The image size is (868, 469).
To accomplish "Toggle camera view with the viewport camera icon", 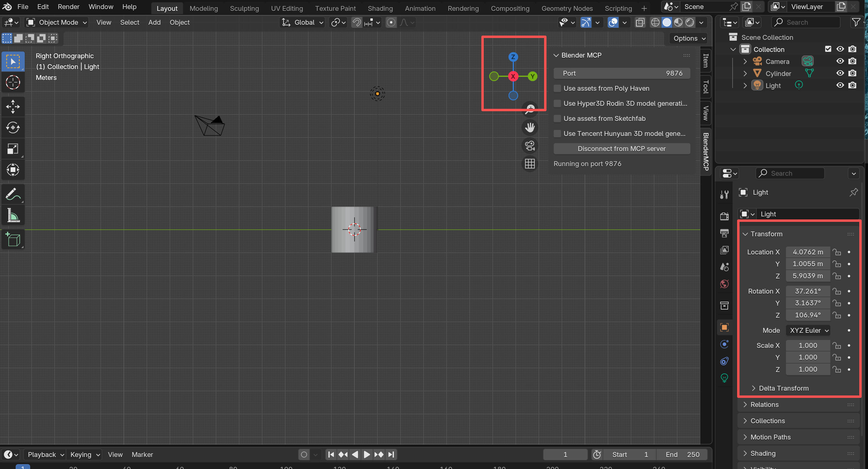I will tap(530, 146).
